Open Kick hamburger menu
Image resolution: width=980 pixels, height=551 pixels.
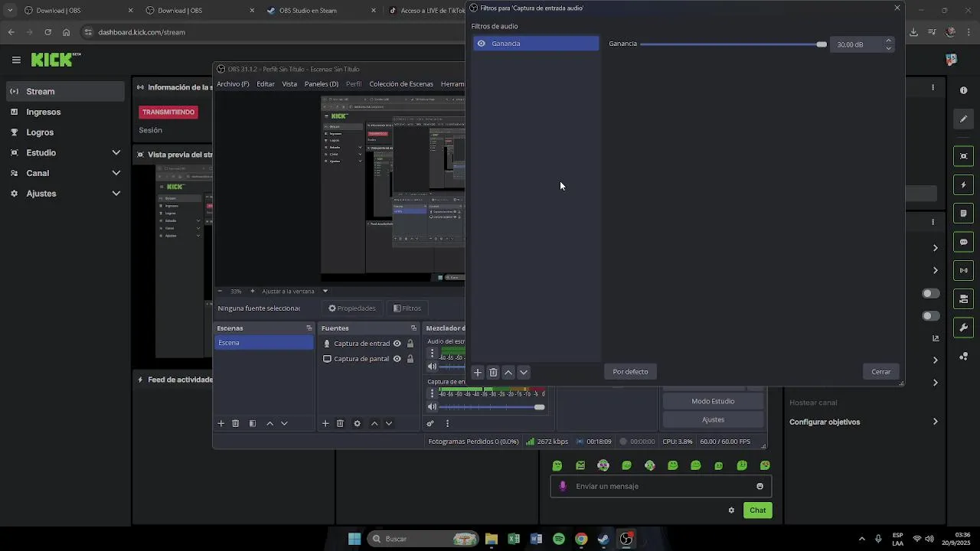tap(16, 60)
